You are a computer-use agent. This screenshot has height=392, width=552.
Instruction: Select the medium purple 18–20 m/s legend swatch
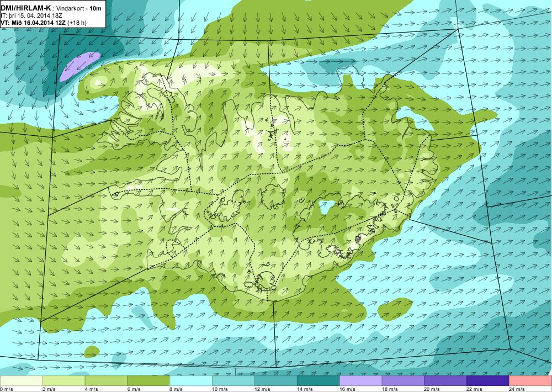pyautogui.click(x=403, y=381)
